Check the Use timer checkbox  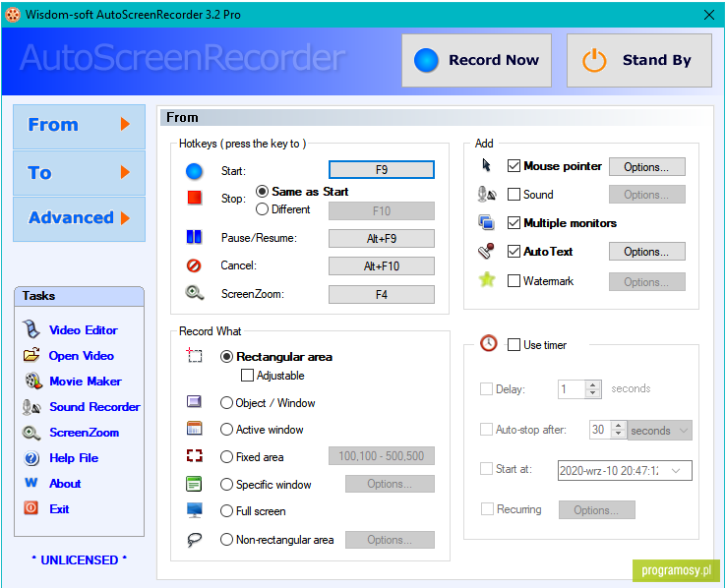[514, 345]
